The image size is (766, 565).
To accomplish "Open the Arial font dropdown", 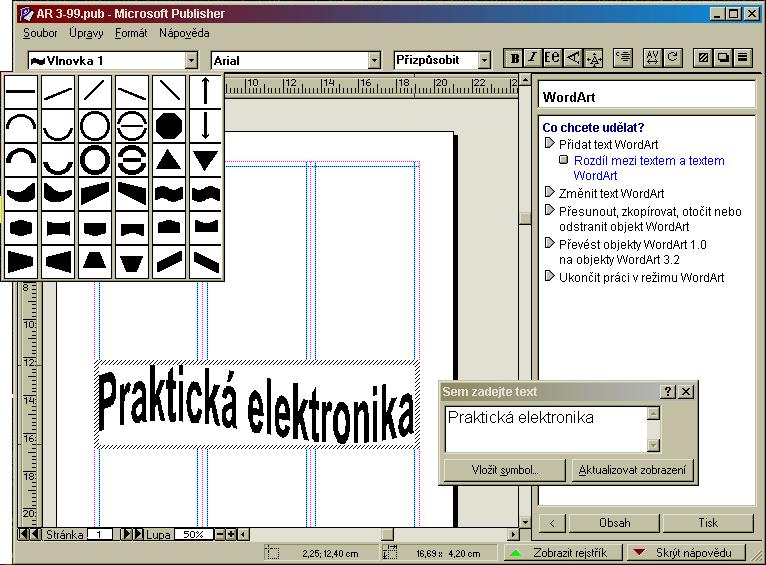I will tap(374, 61).
